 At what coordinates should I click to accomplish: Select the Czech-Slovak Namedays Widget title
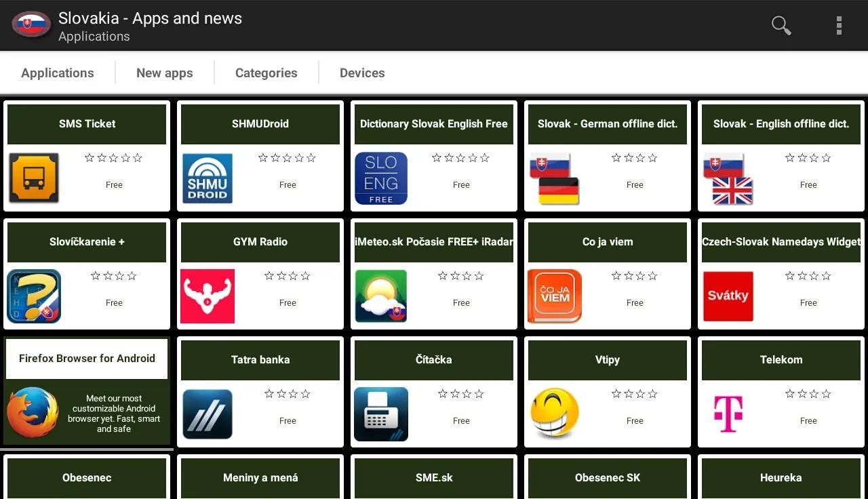tap(781, 241)
